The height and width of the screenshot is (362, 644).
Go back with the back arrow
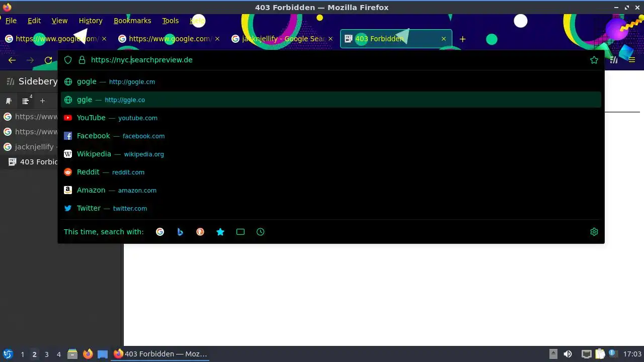(12, 60)
